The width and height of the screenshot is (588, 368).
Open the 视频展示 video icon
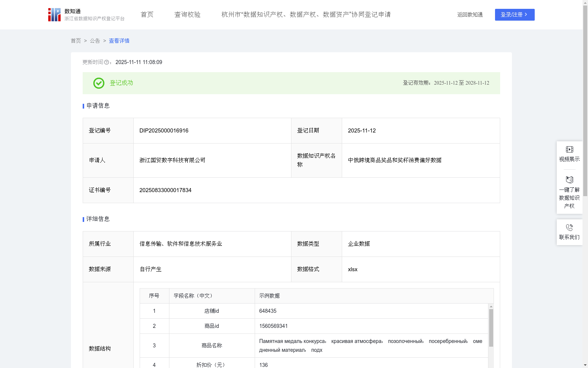click(x=569, y=149)
